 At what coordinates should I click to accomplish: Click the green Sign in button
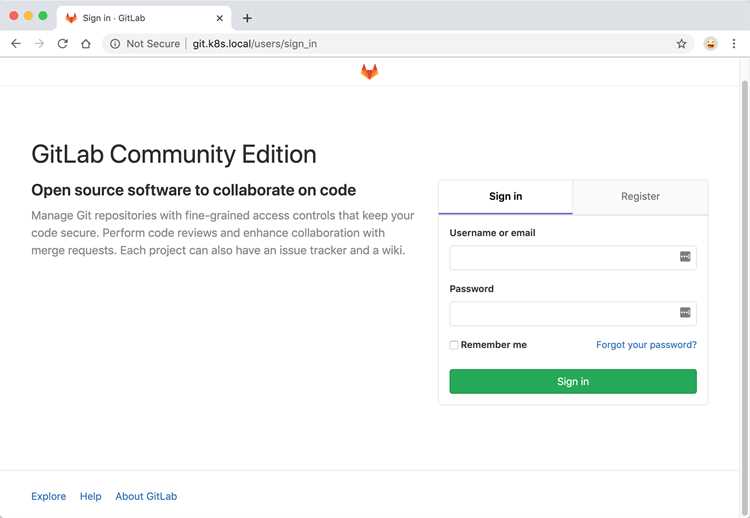click(x=573, y=381)
